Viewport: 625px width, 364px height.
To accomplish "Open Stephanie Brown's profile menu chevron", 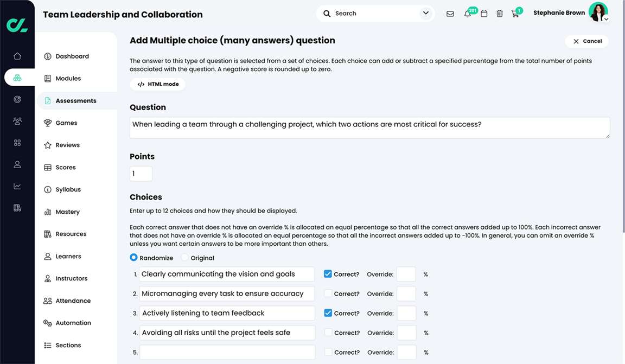I will tap(605, 18).
